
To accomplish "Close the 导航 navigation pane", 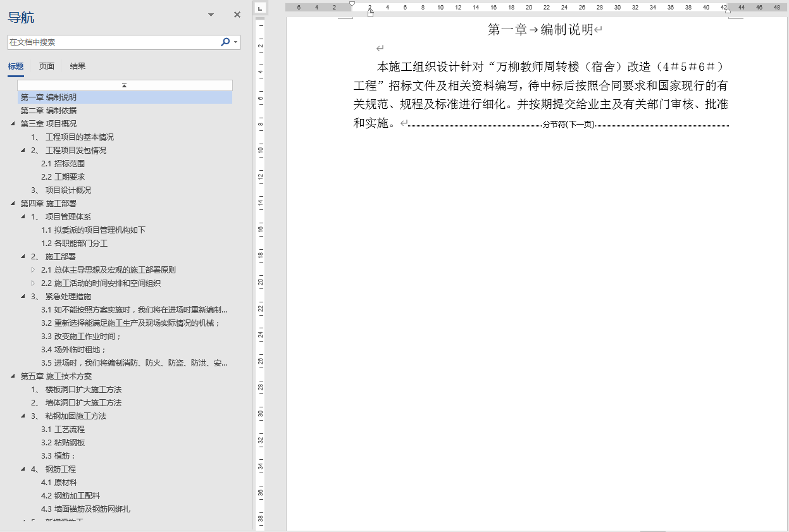I will click(x=237, y=14).
